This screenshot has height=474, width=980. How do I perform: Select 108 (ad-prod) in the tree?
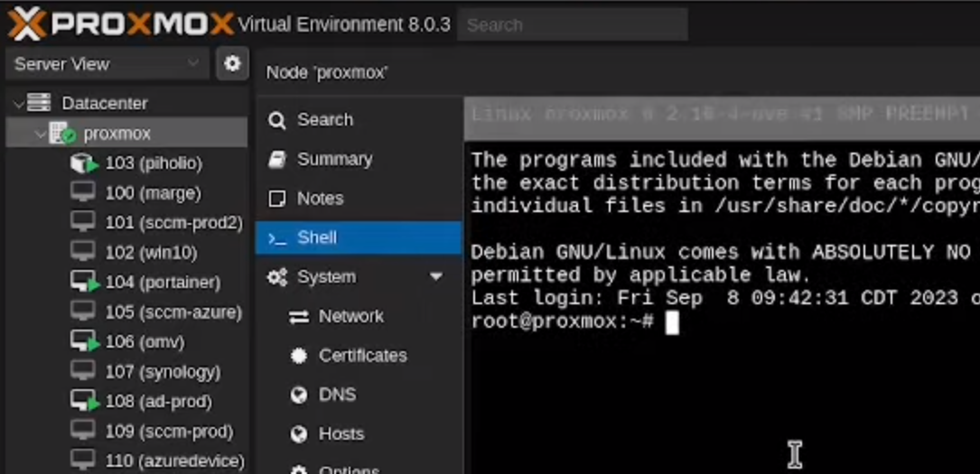159,402
